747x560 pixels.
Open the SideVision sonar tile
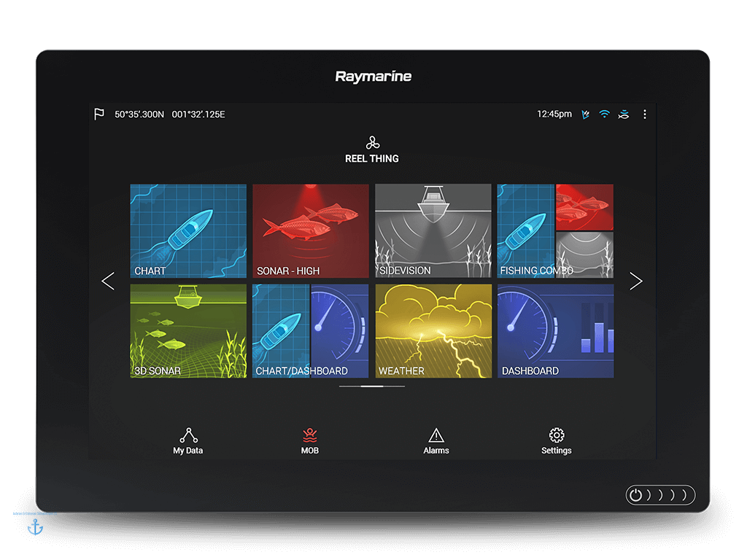click(433, 230)
